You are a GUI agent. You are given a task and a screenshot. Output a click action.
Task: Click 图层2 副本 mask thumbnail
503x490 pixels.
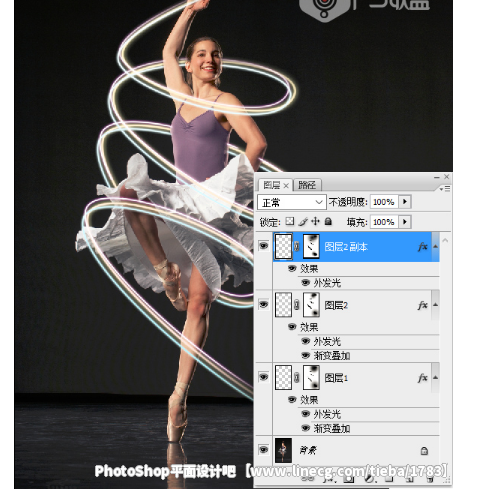(x=311, y=246)
